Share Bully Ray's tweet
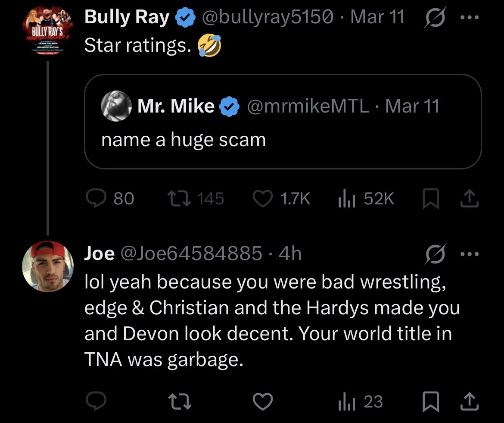The height and width of the screenshot is (423, 504). 470,198
